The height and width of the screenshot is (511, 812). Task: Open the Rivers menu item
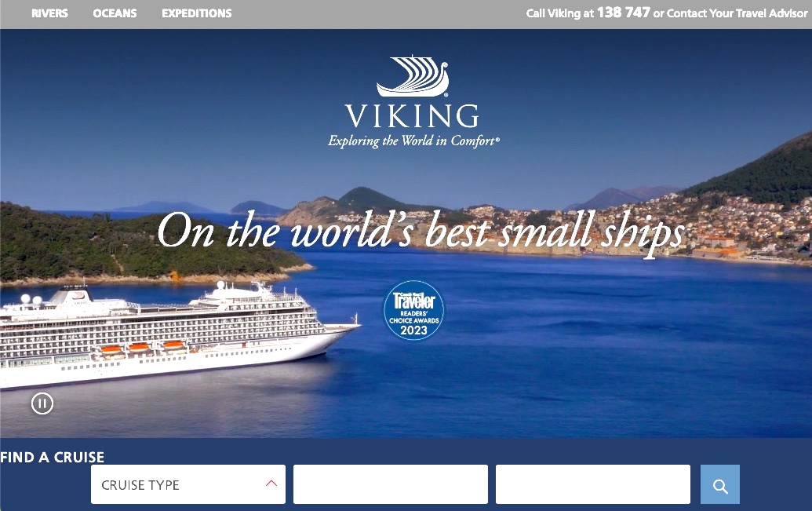point(49,13)
